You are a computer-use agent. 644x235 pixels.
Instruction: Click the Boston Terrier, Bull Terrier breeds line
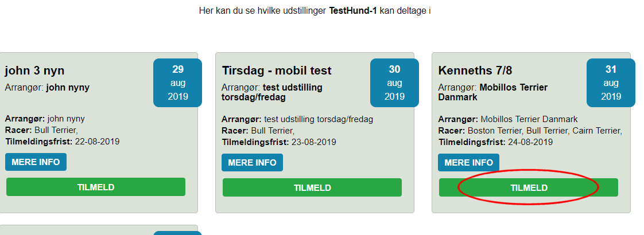(530, 131)
